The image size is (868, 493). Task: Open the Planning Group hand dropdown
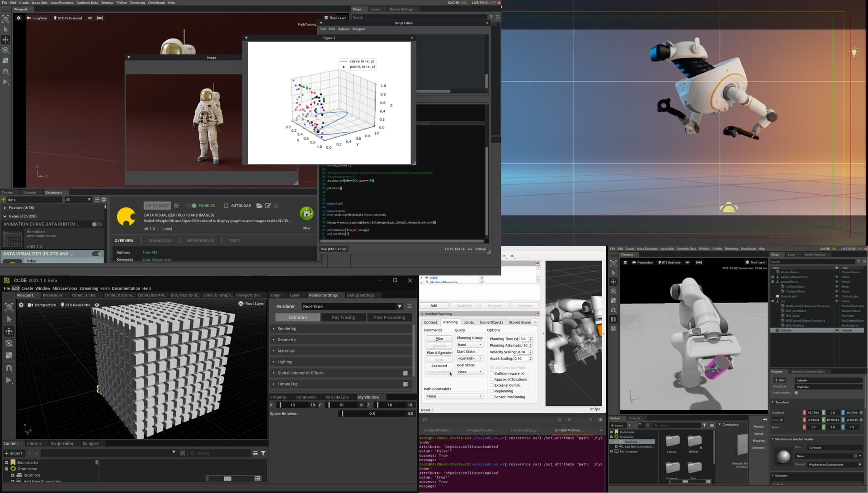coord(470,345)
